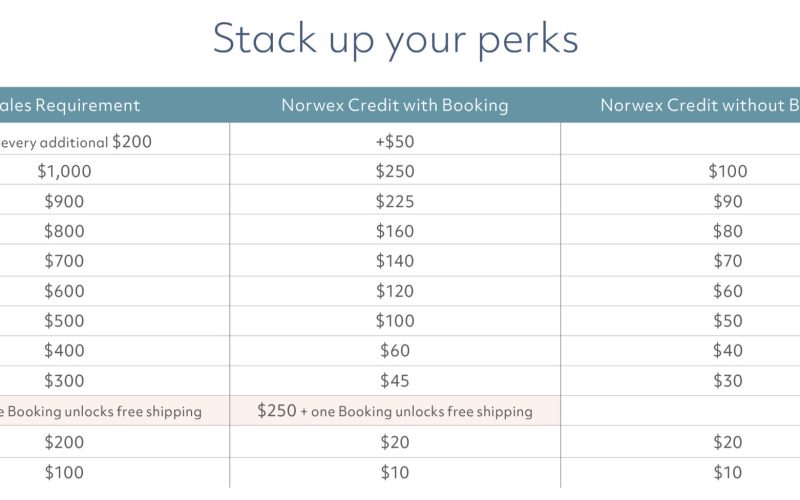Screen dimensions: 800x500
Task: Click the $700 sales requirement cell
Action: [x=64, y=261]
